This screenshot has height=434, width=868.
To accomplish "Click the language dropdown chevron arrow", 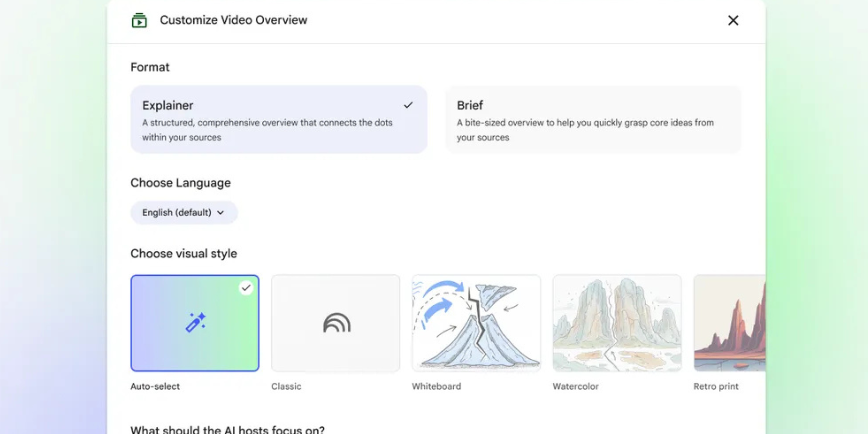I will (221, 213).
